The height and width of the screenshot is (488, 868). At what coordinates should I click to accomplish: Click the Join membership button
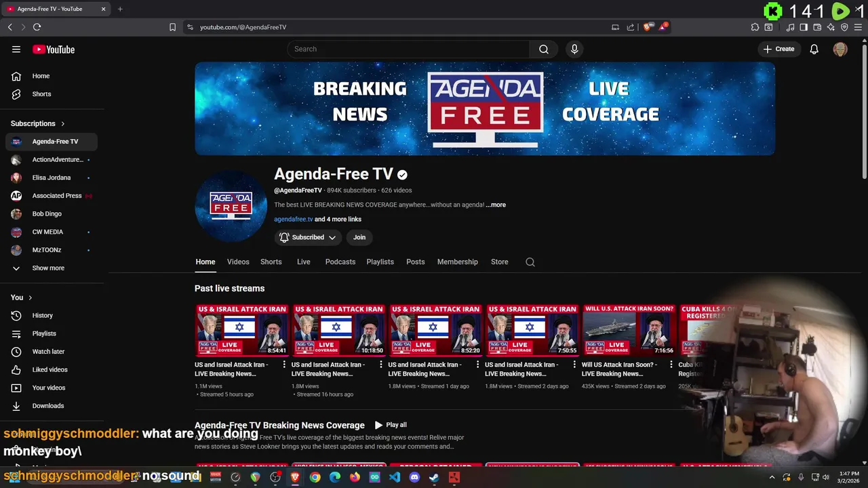(359, 237)
